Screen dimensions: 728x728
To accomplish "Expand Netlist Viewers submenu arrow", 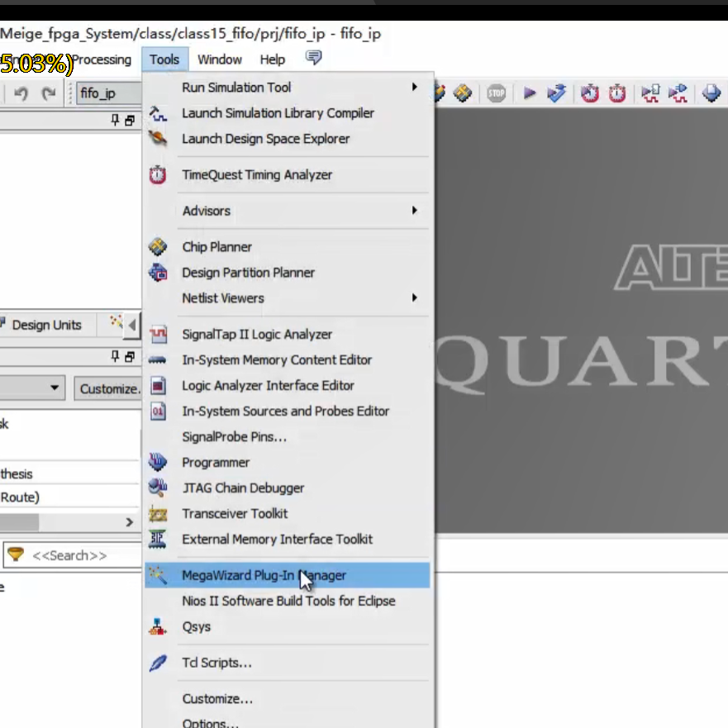I will pos(414,298).
